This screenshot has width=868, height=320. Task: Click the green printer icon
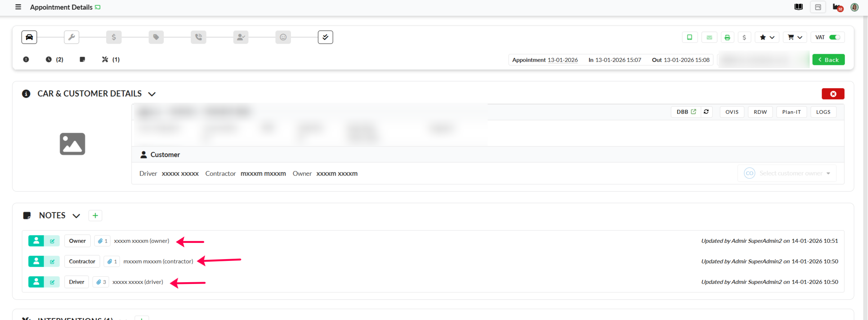pos(727,37)
